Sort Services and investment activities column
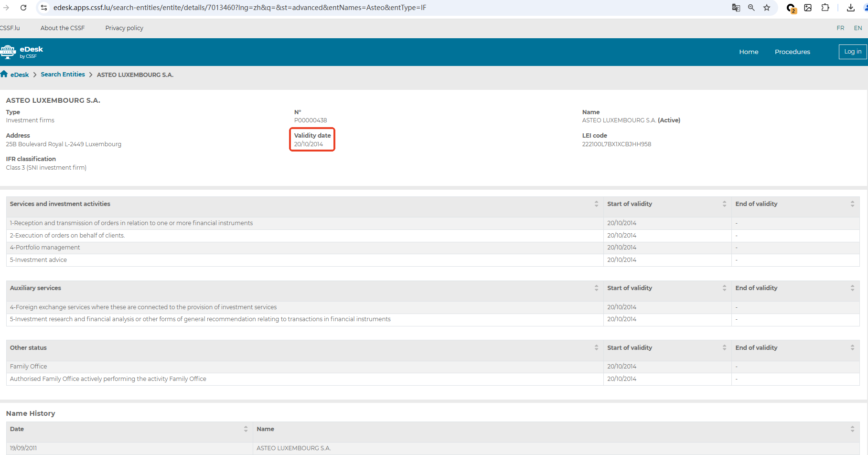The height and width of the screenshot is (455, 868). pyautogui.click(x=596, y=204)
